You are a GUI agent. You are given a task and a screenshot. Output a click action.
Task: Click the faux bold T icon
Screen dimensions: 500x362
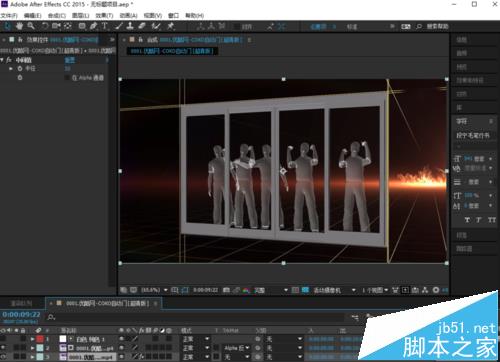467,220
